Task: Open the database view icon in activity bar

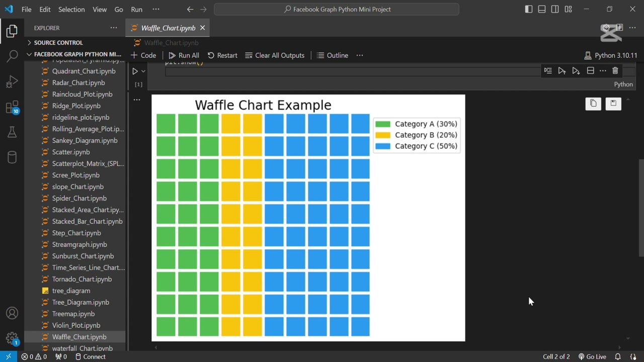Action: click(x=12, y=157)
